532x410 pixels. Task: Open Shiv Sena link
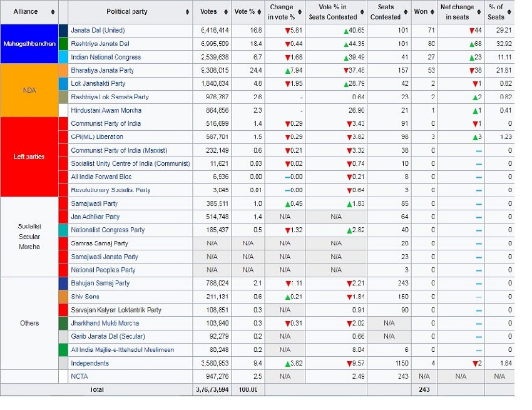point(85,297)
